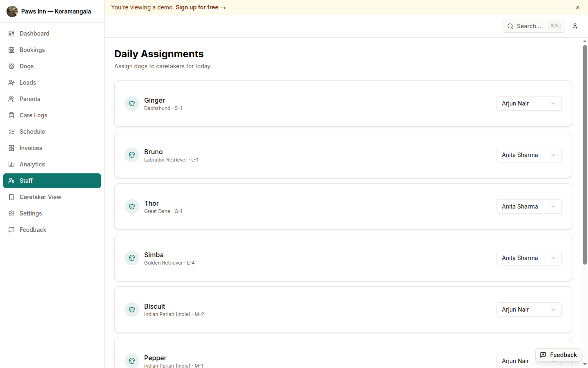Click Ginger's dog avatar icon
Viewport: 588px width, 368px height.
point(132,103)
